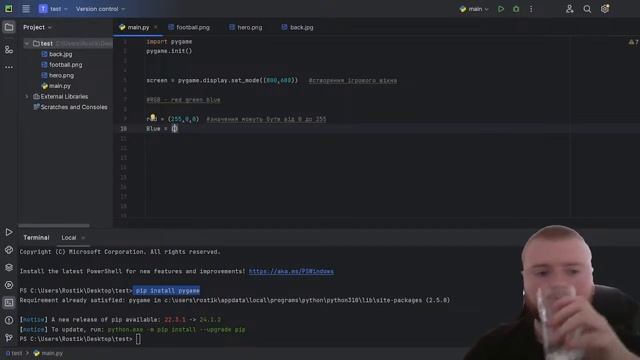
Task: Open the Code With Me user icon
Action: coord(570,9)
